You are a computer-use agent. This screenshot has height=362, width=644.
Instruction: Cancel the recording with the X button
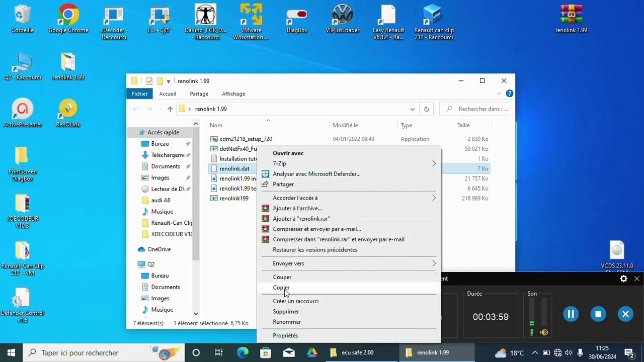625,314
